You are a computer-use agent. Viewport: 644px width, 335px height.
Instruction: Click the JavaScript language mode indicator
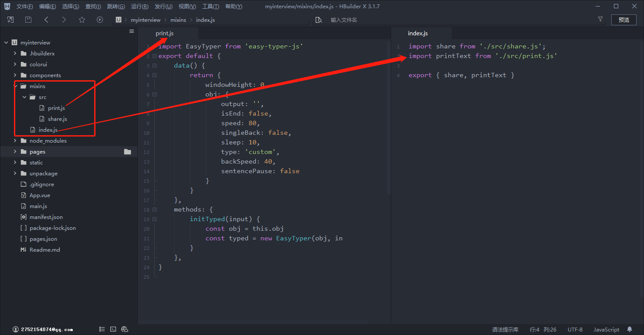[607, 330]
